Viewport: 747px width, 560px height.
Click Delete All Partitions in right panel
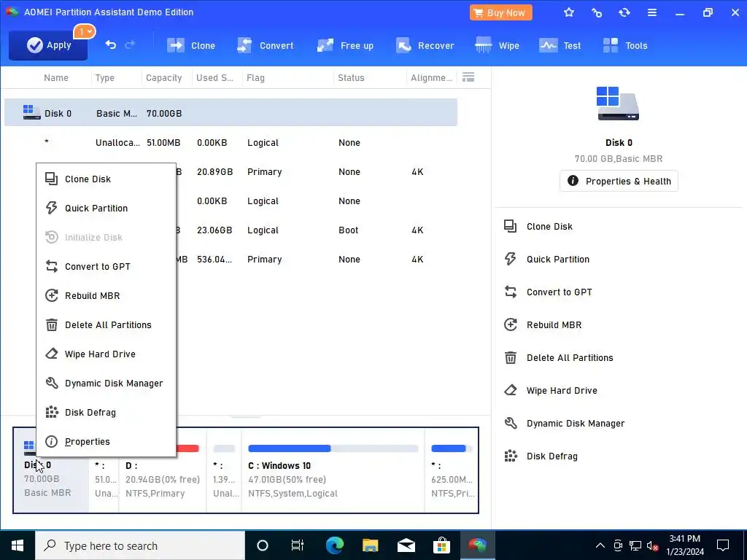click(558, 357)
